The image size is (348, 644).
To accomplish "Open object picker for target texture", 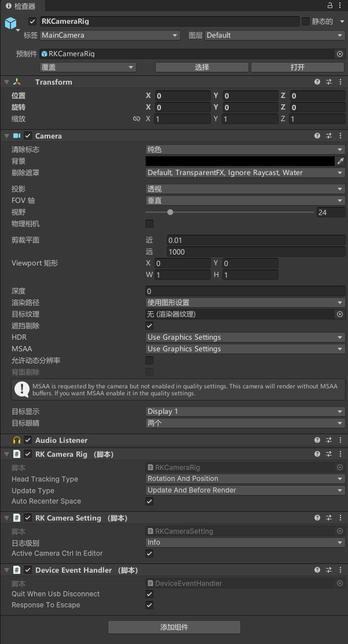I will 340,314.
